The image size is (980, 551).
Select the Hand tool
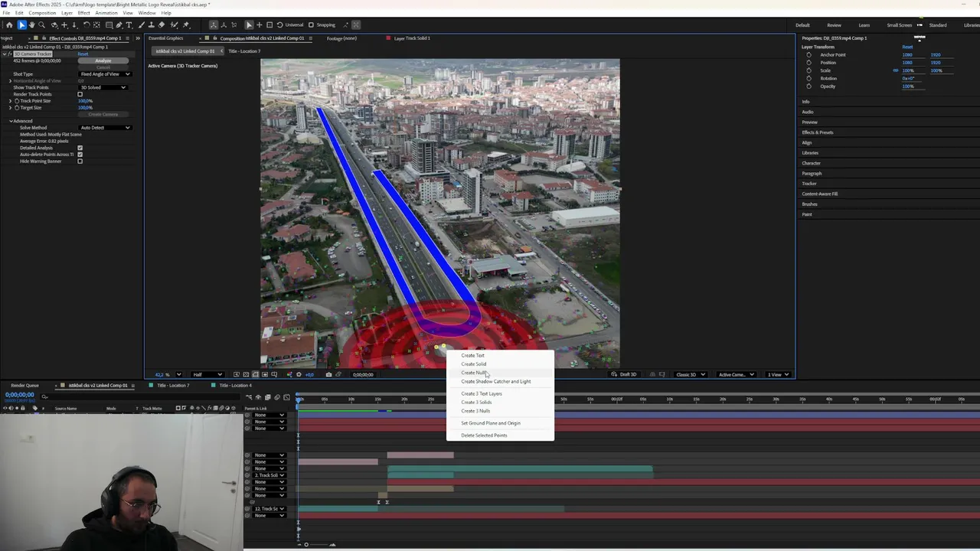click(31, 24)
